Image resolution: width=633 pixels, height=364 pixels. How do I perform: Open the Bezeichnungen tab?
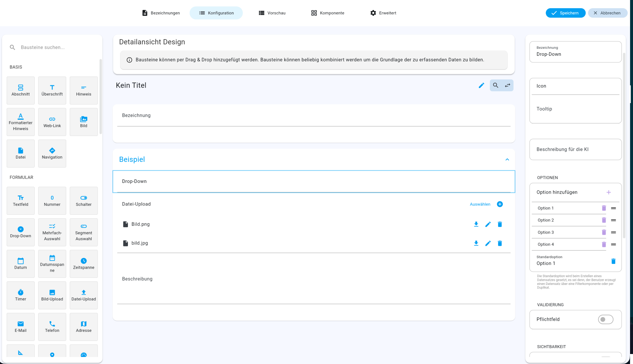coord(161,13)
